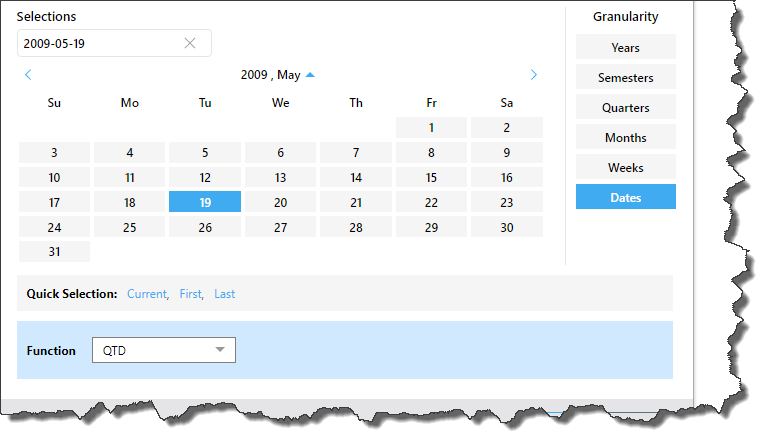Go to next month with right arrow
Image resolution: width=771 pixels, height=446 pixels.
534,75
